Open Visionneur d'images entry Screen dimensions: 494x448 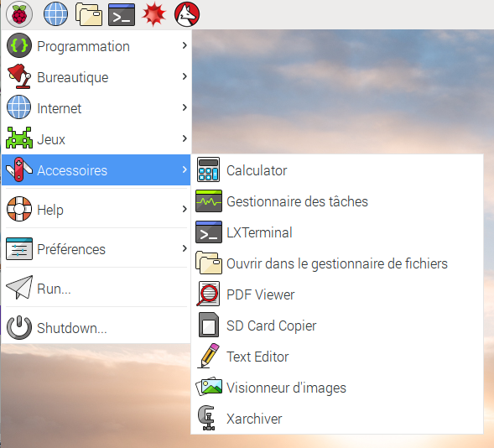pos(337,388)
